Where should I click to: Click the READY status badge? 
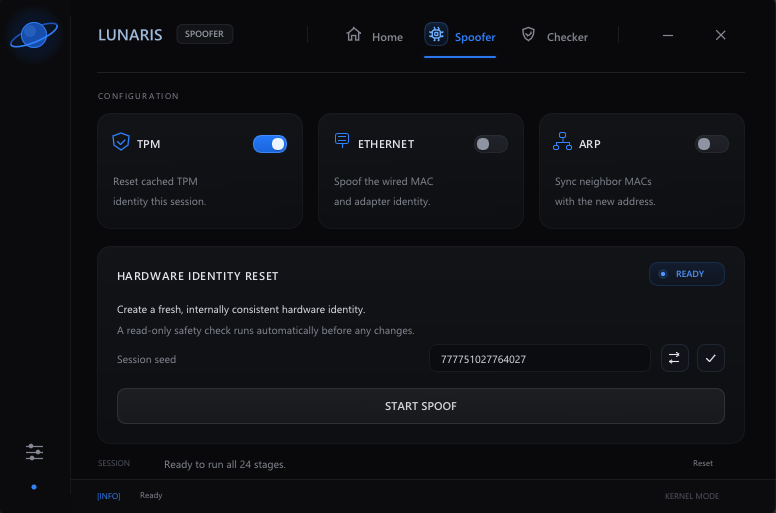687,274
